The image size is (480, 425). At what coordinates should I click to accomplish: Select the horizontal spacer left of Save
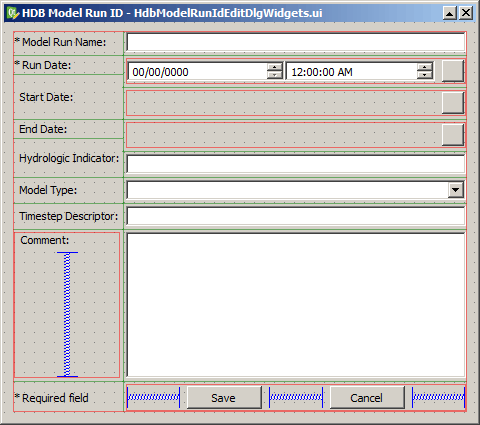point(153,397)
